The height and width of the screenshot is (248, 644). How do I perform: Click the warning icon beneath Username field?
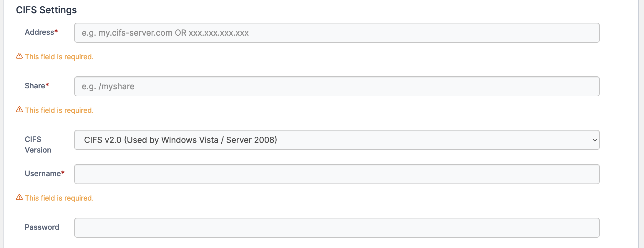pos(19,197)
